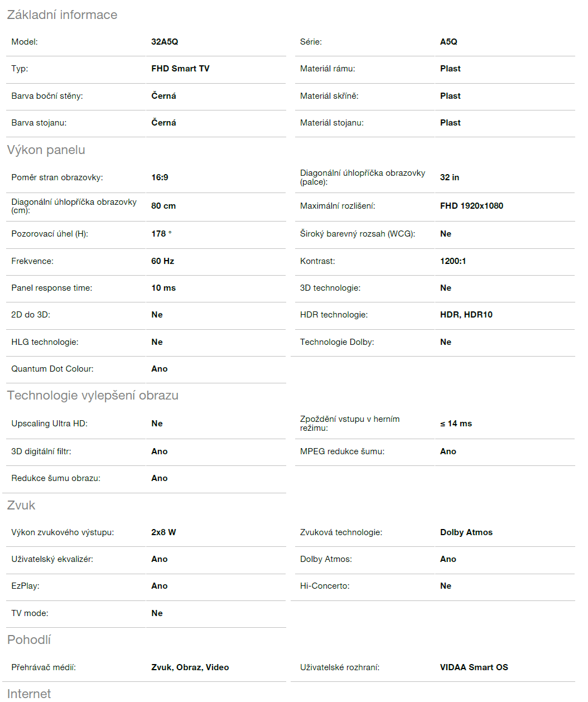588x702 pixels.
Task: Click the FHD Smart TV type value
Action: (x=180, y=69)
